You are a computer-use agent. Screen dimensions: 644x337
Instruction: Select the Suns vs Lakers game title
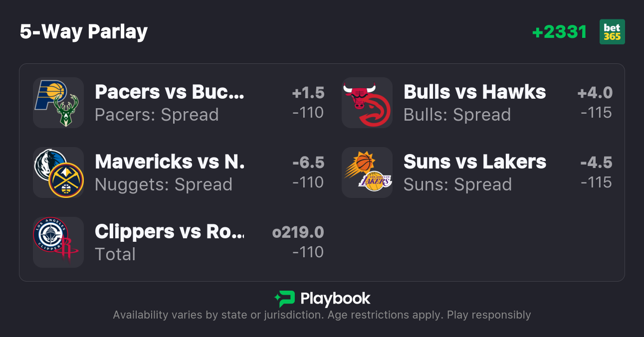pos(474,162)
